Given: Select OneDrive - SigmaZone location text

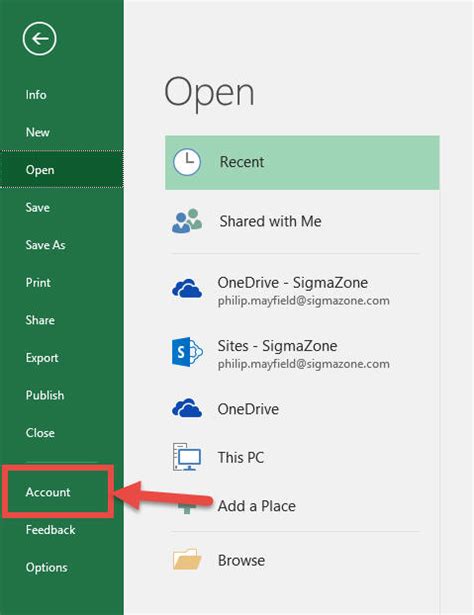Looking at the screenshot, I should [293, 282].
